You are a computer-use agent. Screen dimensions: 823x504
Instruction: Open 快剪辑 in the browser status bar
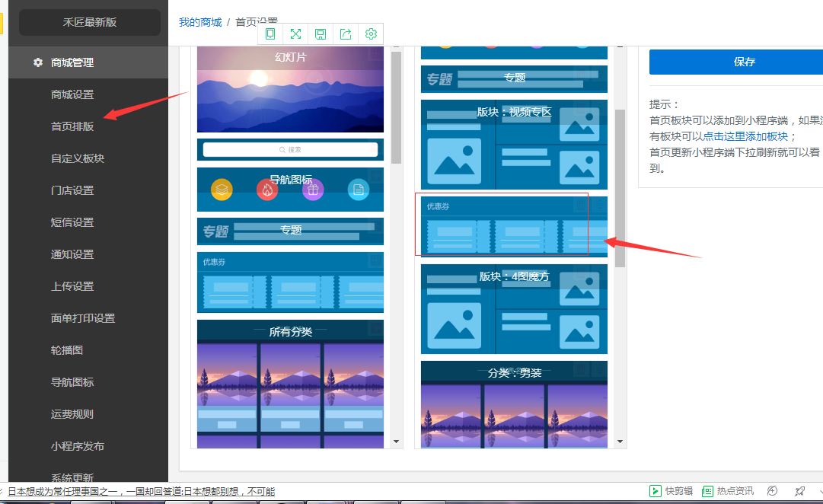point(671,491)
